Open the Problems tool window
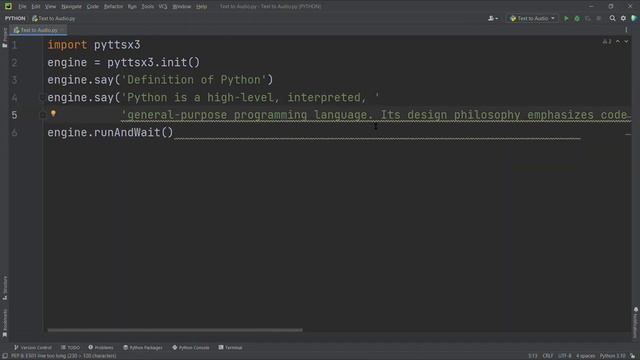Screen dimensions: 640x360 click(x=101, y=347)
